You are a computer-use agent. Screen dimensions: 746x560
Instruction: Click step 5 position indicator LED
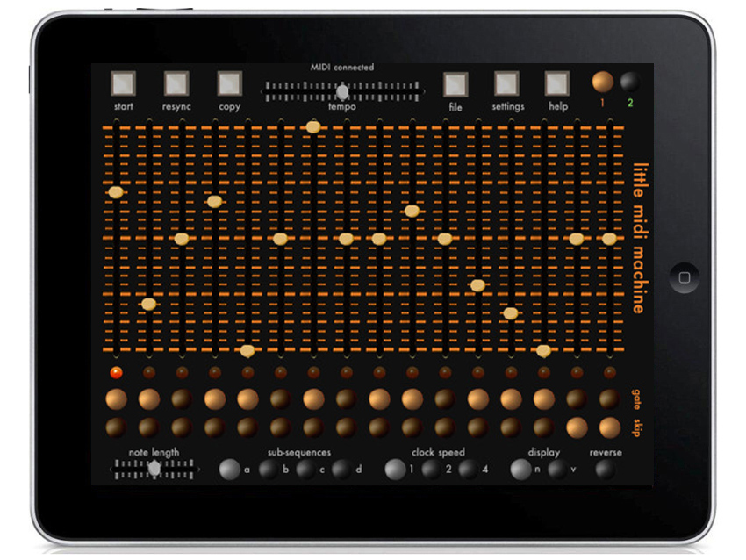(x=247, y=372)
